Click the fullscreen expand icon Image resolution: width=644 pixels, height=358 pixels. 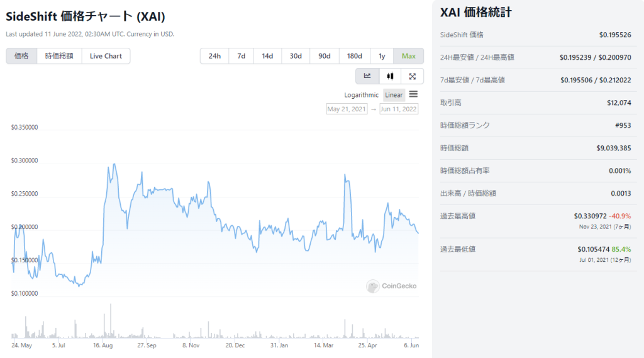pos(412,76)
